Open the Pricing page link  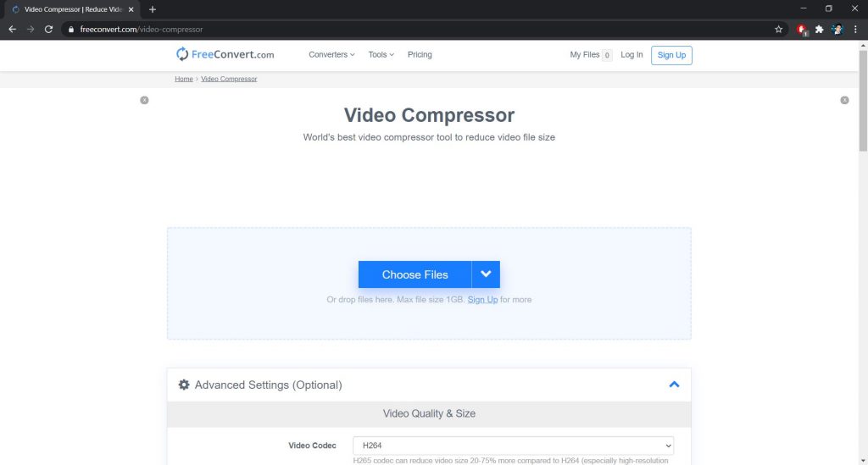pyautogui.click(x=420, y=55)
